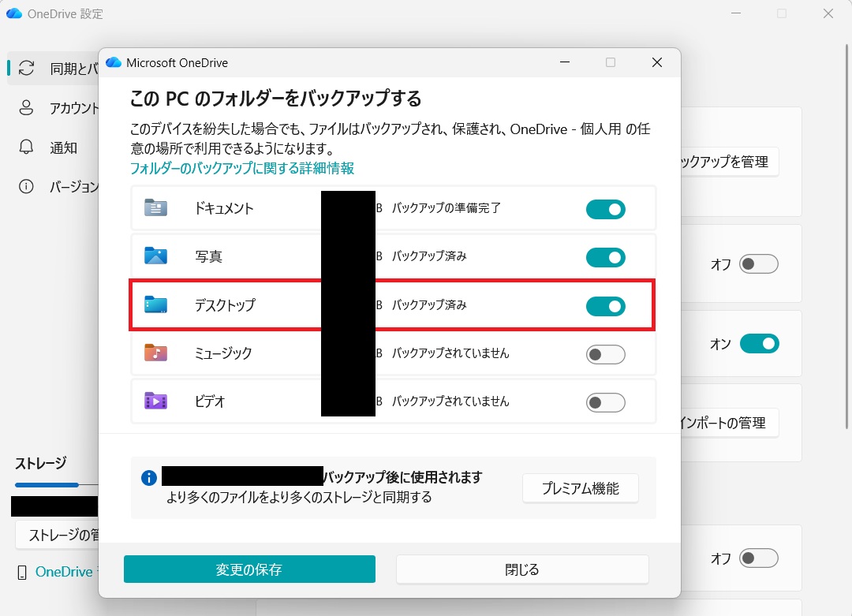Enable ミュージック folder backup

pos(605,354)
